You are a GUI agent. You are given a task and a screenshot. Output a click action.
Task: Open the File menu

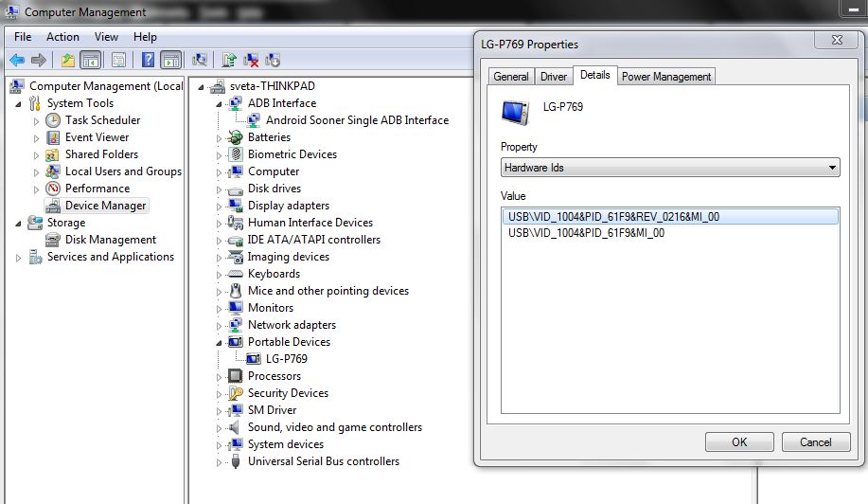[23, 37]
